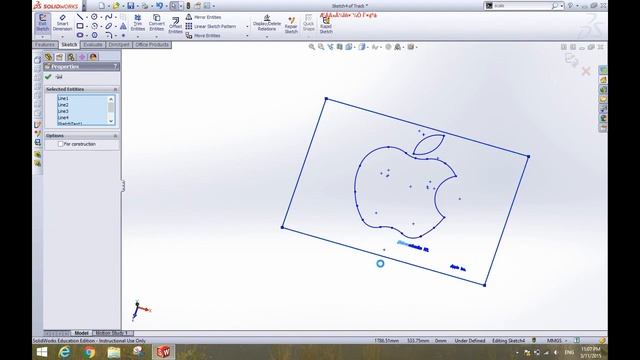Select the Spline sketch tool
Screen dimensions: 640x360
[109, 17]
